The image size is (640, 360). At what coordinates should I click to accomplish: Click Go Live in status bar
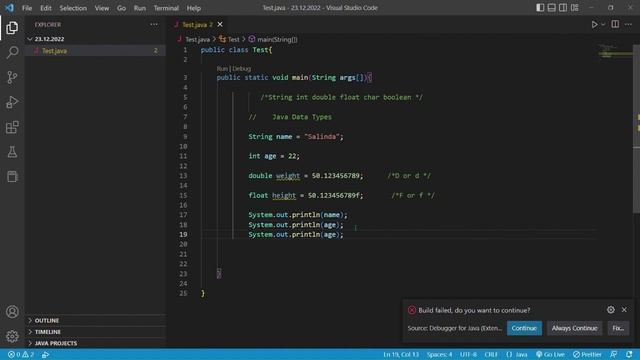550,354
